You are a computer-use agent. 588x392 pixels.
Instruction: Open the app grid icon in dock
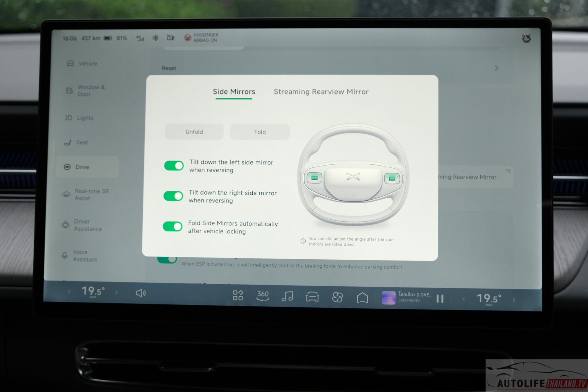tap(238, 295)
